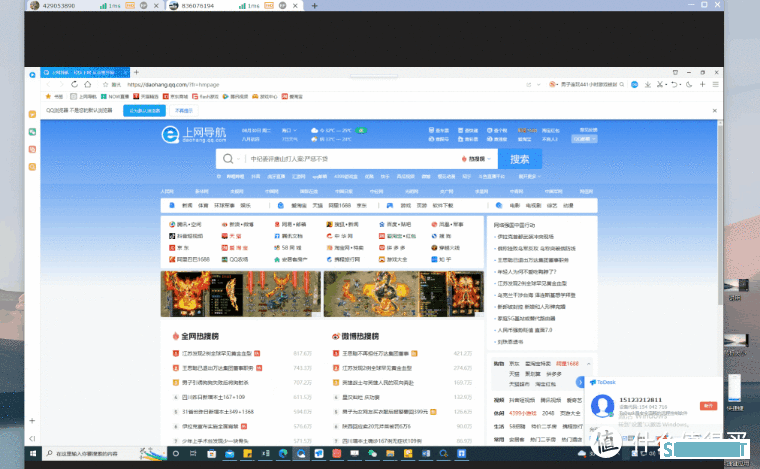This screenshot has width=760, height=469.
Task: Select the 上网导航 browser tab
Action: click(x=85, y=72)
